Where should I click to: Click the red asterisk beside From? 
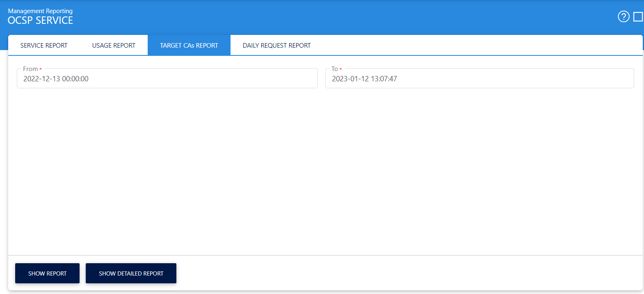(x=41, y=69)
